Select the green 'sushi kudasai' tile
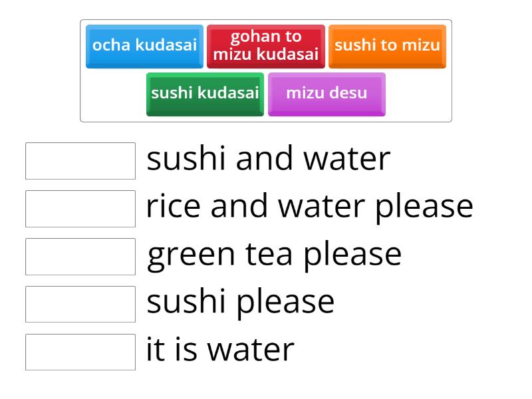The height and width of the screenshot is (399, 532). point(205,93)
